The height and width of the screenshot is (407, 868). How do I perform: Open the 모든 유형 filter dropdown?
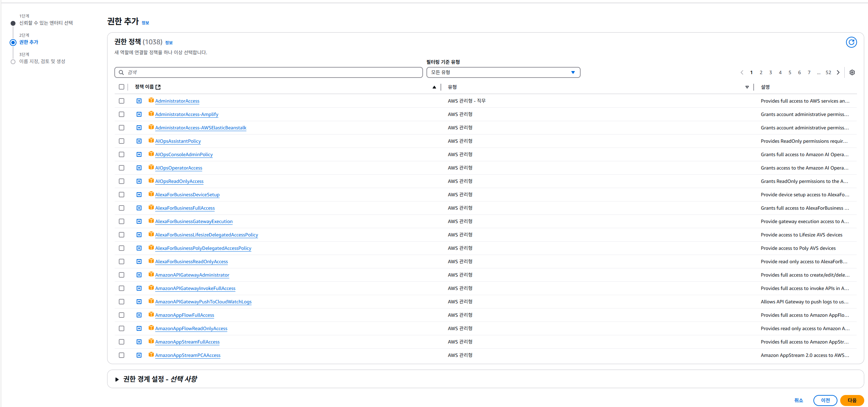pyautogui.click(x=503, y=72)
